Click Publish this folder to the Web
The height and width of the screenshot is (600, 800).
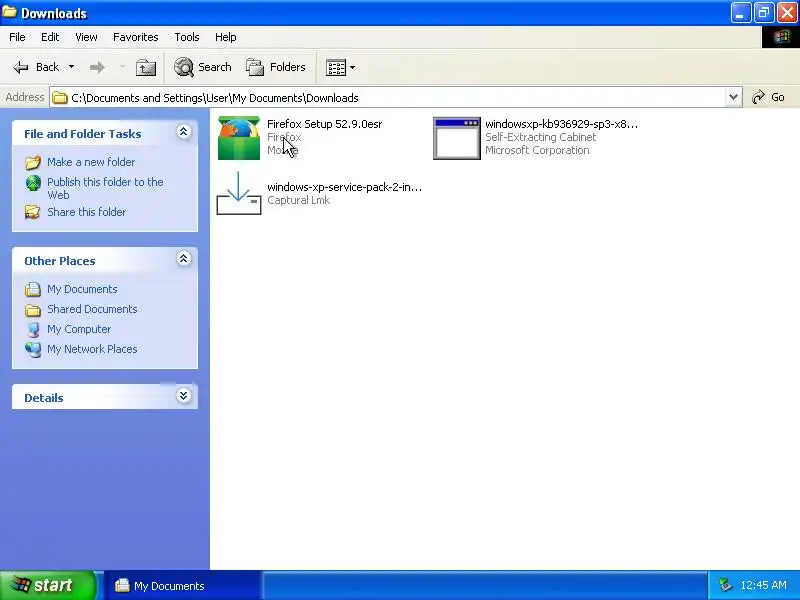(x=105, y=188)
